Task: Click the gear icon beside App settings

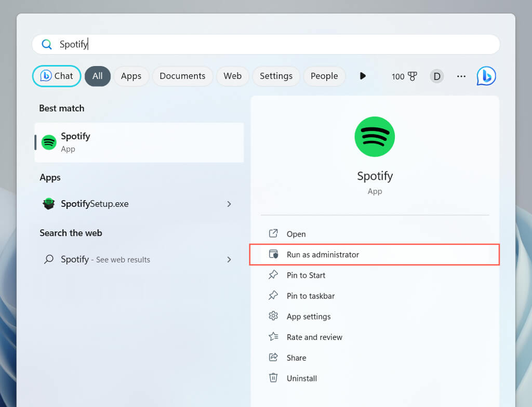Action: point(273,316)
